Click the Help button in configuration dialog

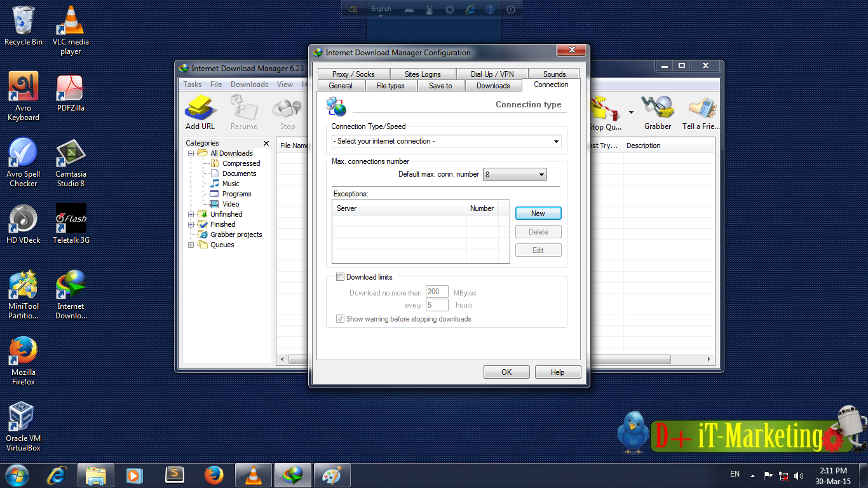558,372
